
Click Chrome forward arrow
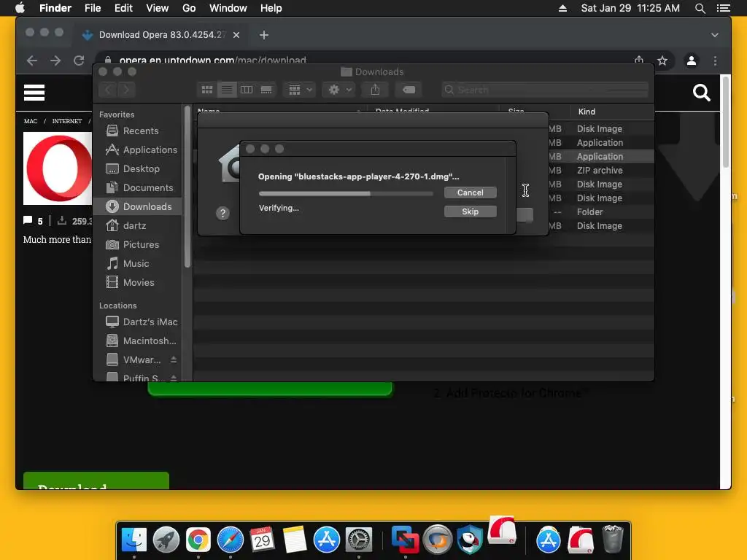[x=55, y=61]
